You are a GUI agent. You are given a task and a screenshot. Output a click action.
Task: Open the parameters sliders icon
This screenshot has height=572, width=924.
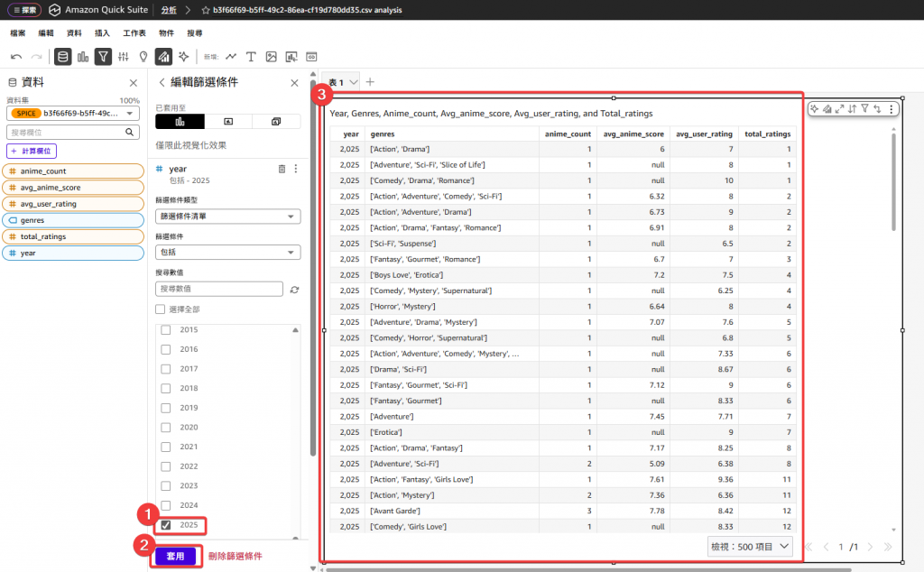point(123,57)
